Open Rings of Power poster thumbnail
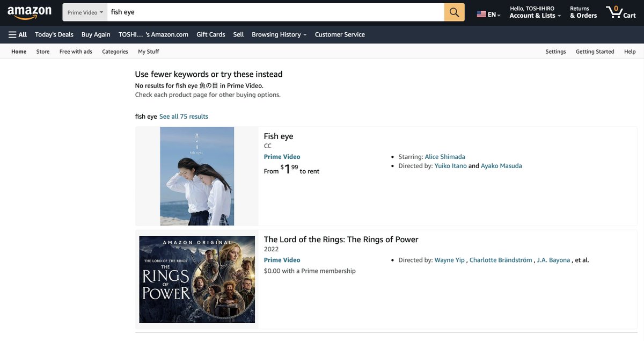Image resolution: width=644 pixels, height=341 pixels. click(197, 279)
